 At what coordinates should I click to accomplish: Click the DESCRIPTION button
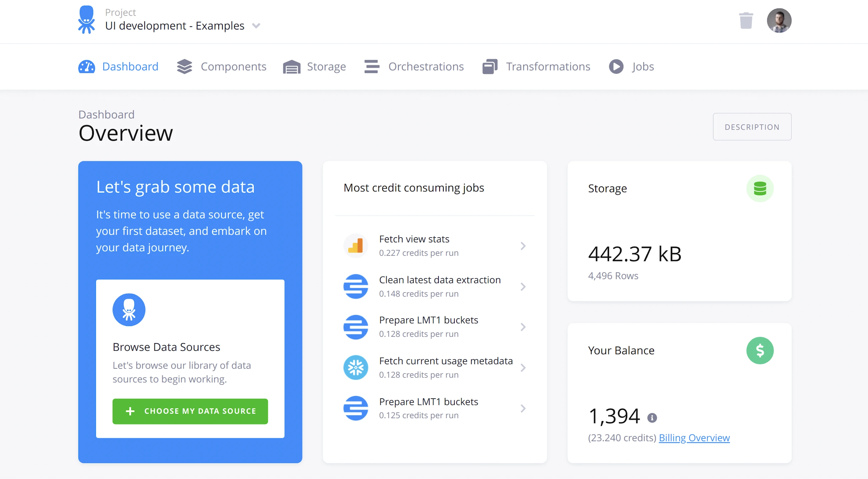pos(752,127)
